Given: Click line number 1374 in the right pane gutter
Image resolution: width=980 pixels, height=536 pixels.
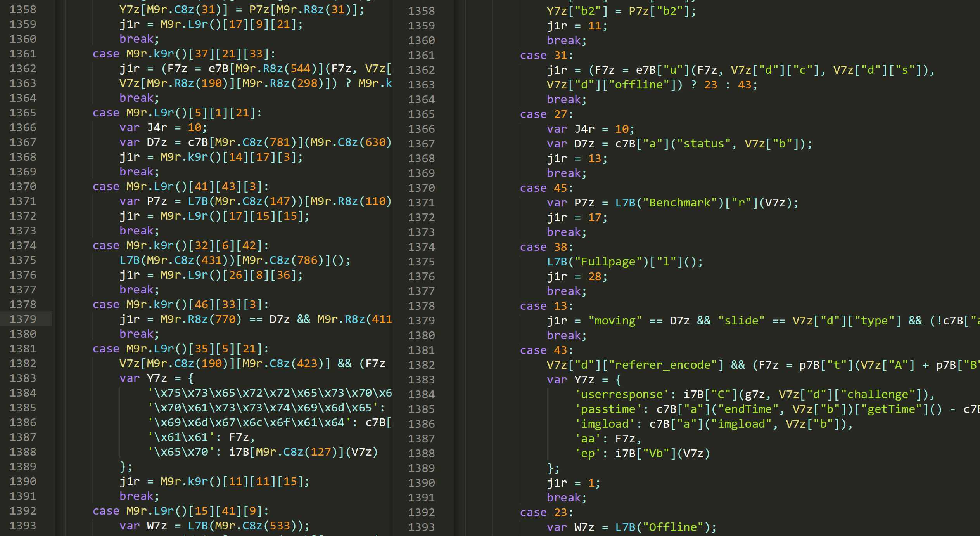Looking at the screenshot, I should pyautogui.click(x=422, y=247).
